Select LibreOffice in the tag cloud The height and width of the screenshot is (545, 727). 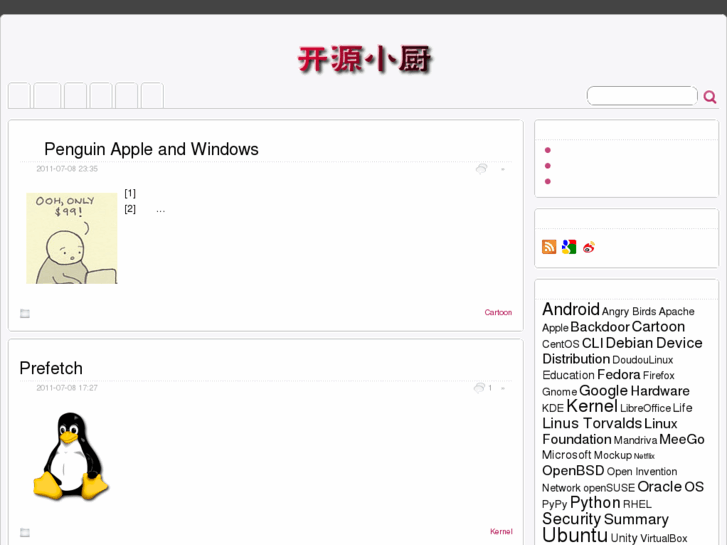pos(645,408)
